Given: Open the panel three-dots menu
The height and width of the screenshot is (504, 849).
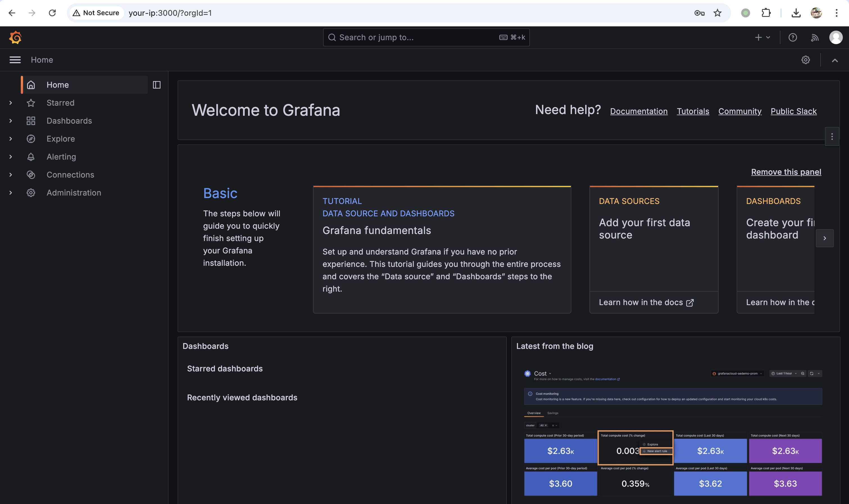Looking at the screenshot, I should tap(832, 137).
